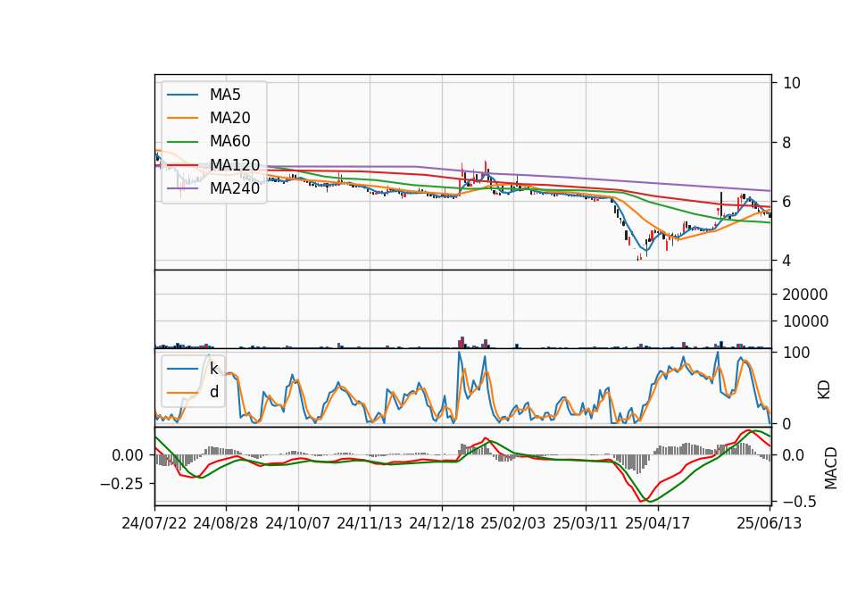Click the price axis value 10
Image resolution: width=857 pixels, height=616 pixels.
[x=792, y=83]
